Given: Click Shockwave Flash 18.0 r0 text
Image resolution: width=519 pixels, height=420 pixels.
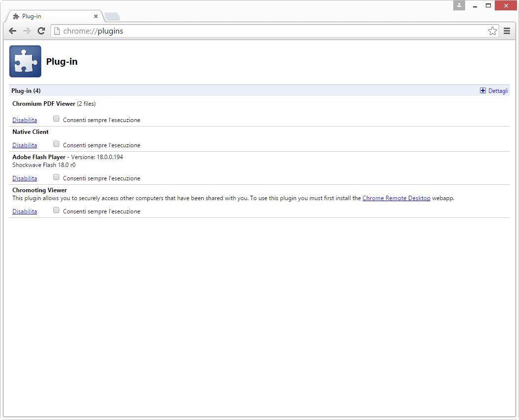Looking at the screenshot, I should coord(43,165).
